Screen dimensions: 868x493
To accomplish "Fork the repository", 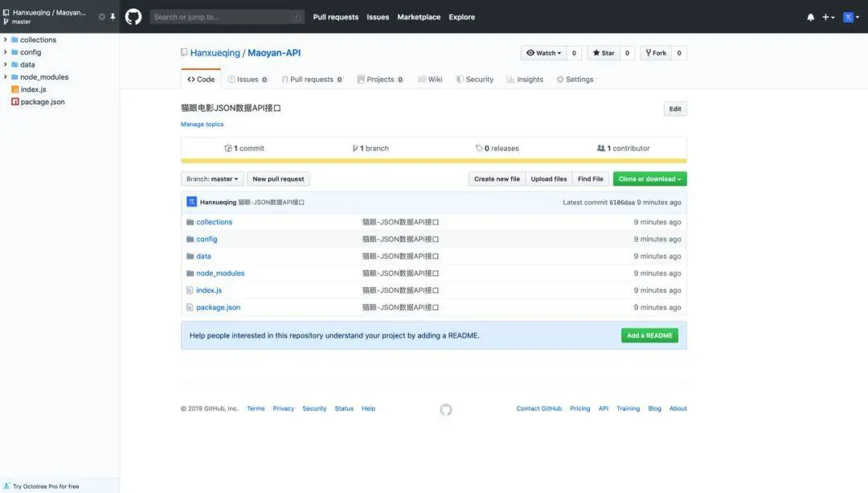I will tap(656, 53).
